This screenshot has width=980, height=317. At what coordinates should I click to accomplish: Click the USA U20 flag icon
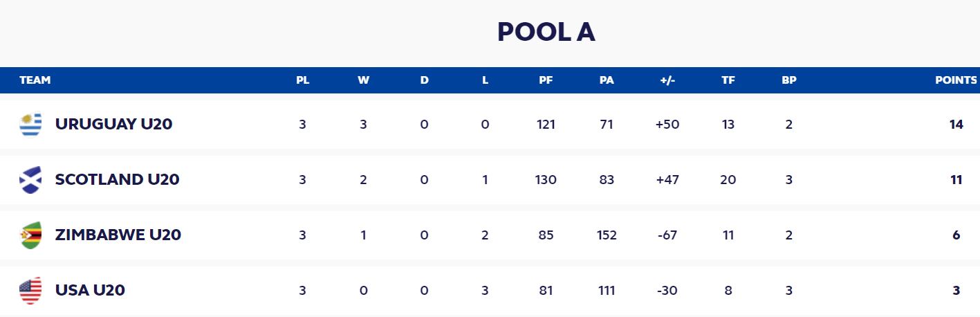pos(30,291)
